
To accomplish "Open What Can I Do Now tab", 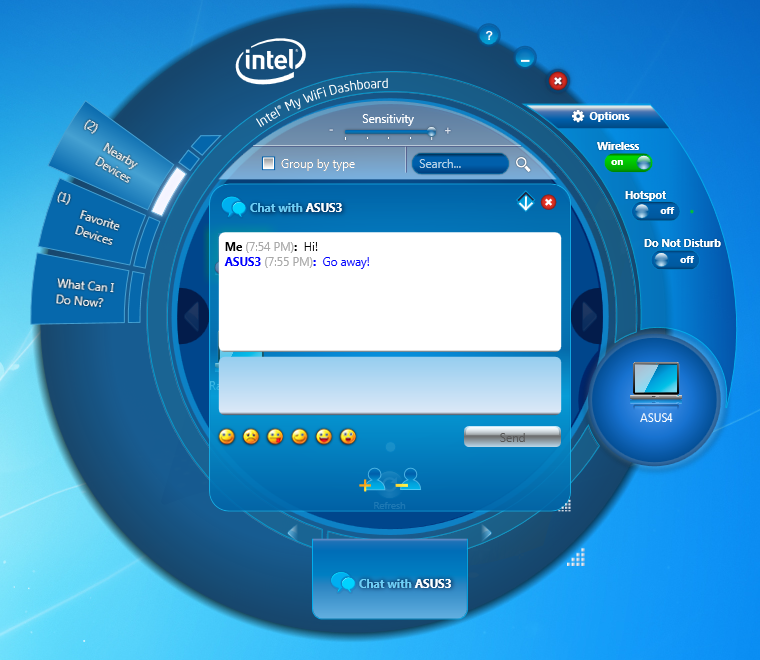I will click(79, 292).
